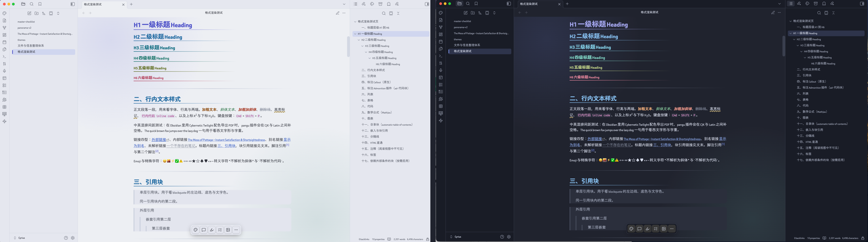The image size is (868, 242).
Task: Follow '三、引用块' heading link in light note
Action: pyautogui.click(x=226, y=146)
